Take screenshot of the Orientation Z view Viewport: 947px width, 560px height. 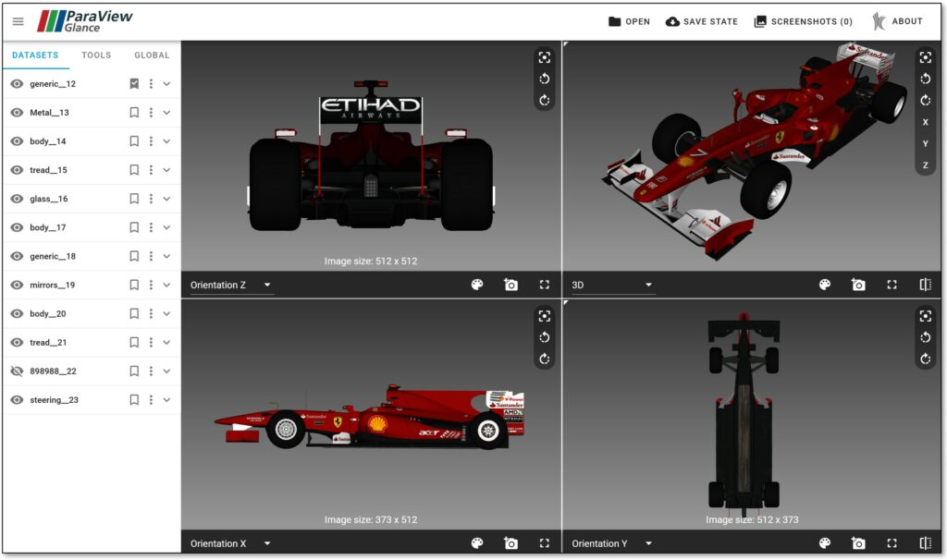[510, 285]
